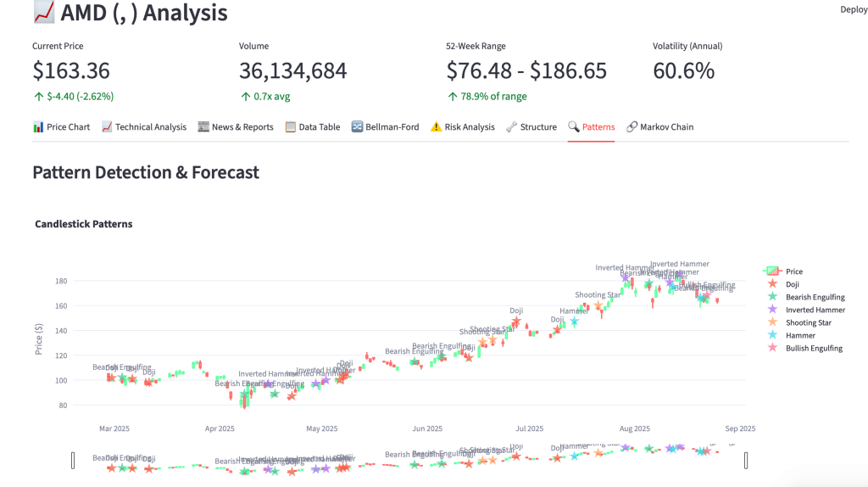The height and width of the screenshot is (487, 868).
Task: Toggle Bullish Engulfing legend star icon
Action: coord(772,348)
